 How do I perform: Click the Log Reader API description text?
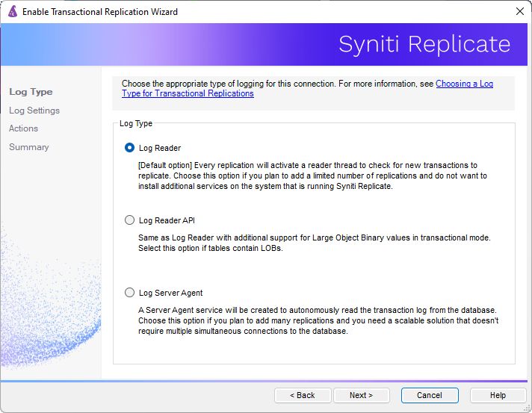pyautogui.click(x=314, y=243)
